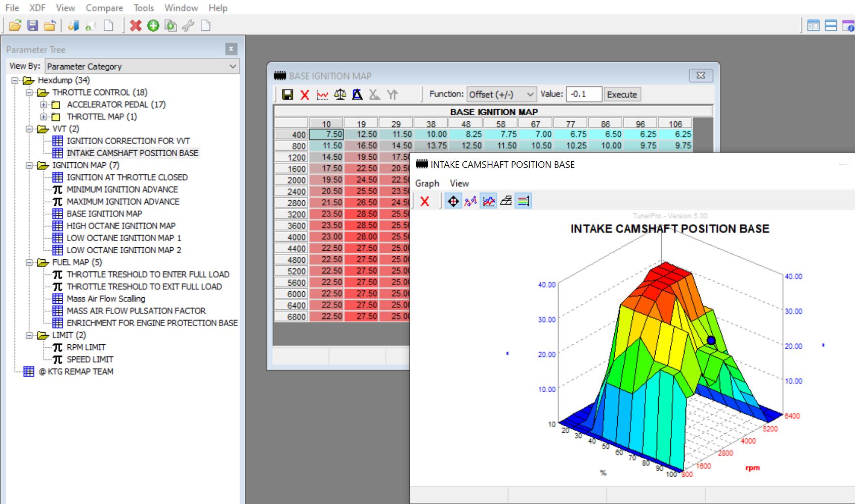Open the Function Offset (+/-) dropdown

click(x=501, y=95)
